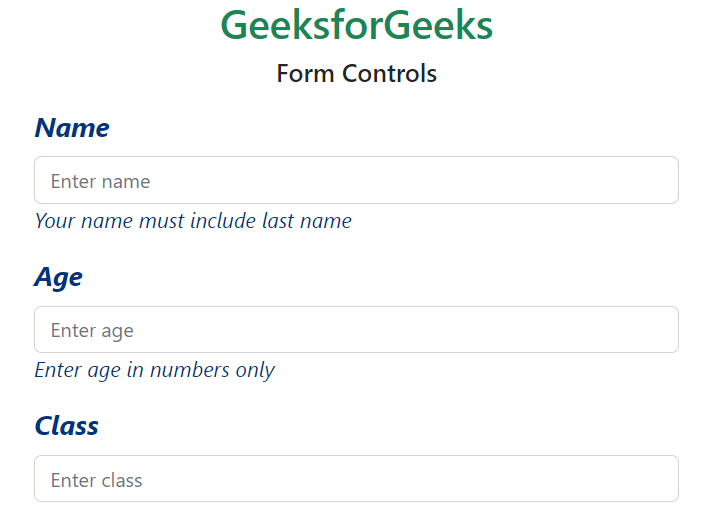The height and width of the screenshot is (521, 703).
Task: Select the italic help text below age field
Action: coord(155,370)
